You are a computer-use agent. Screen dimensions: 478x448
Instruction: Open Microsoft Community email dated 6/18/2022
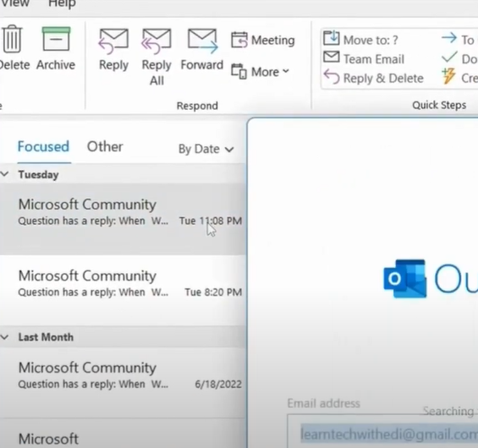pyautogui.click(x=123, y=383)
